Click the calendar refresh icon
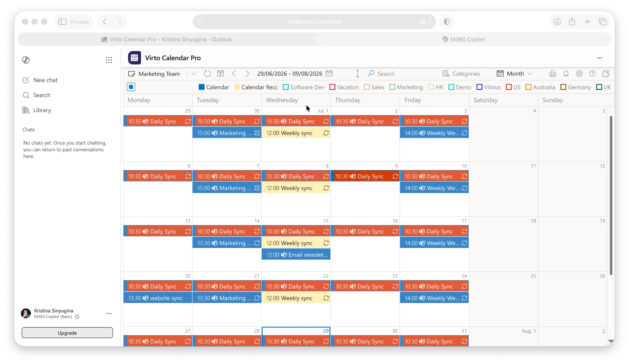This screenshot has width=629, height=364. pyautogui.click(x=207, y=74)
